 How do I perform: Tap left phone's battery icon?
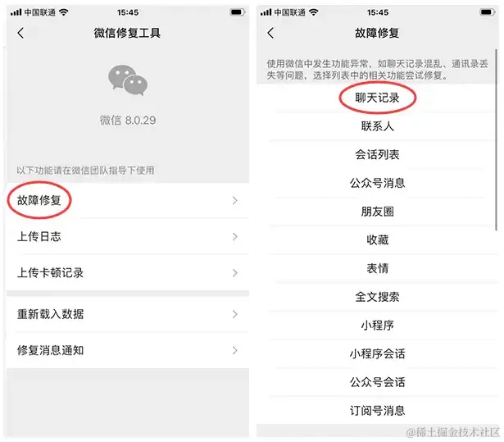tap(237, 12)
